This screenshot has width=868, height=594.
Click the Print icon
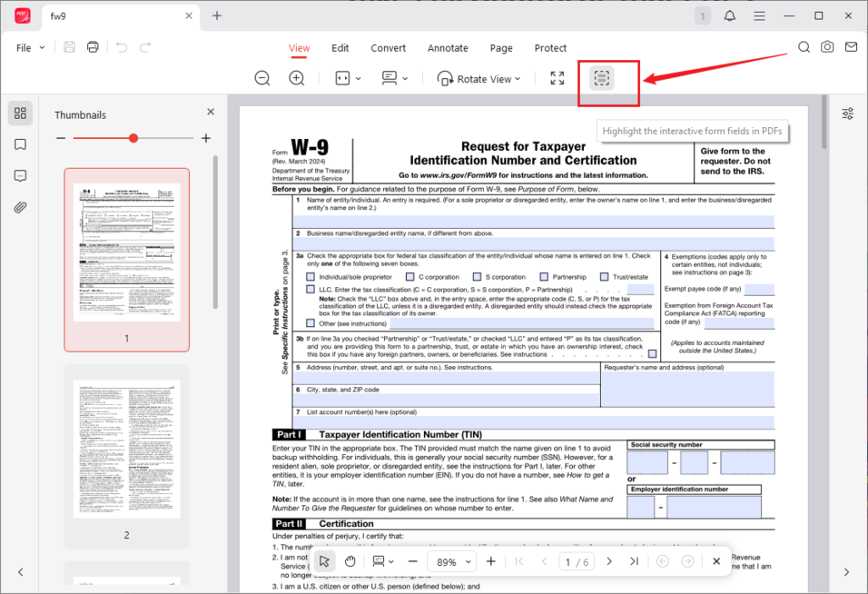tap(93, 47)
